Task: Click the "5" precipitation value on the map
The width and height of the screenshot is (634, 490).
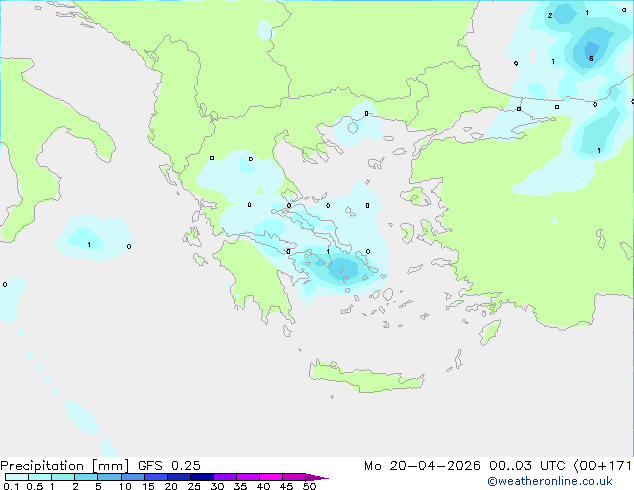Action: click(x=591, y=59)
